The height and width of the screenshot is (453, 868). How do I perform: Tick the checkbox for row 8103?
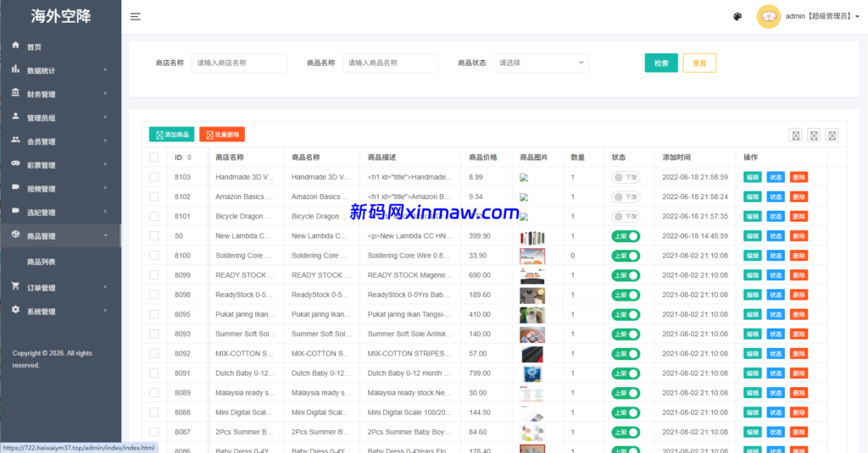(x=154, y=177)
